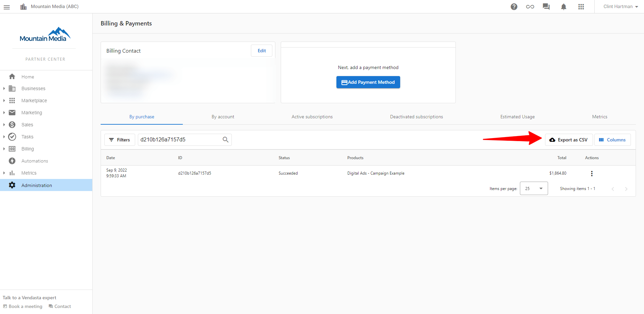Image resolution: width=644 pixels, height=314 pixels.
Task: Open the apps grid launcher icon
Action: click(x=581, y=6)
